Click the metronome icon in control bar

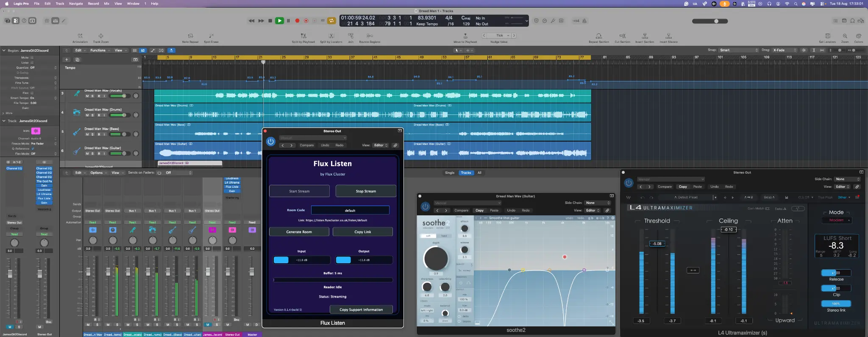pyautogui.click(x=584, y=20)
